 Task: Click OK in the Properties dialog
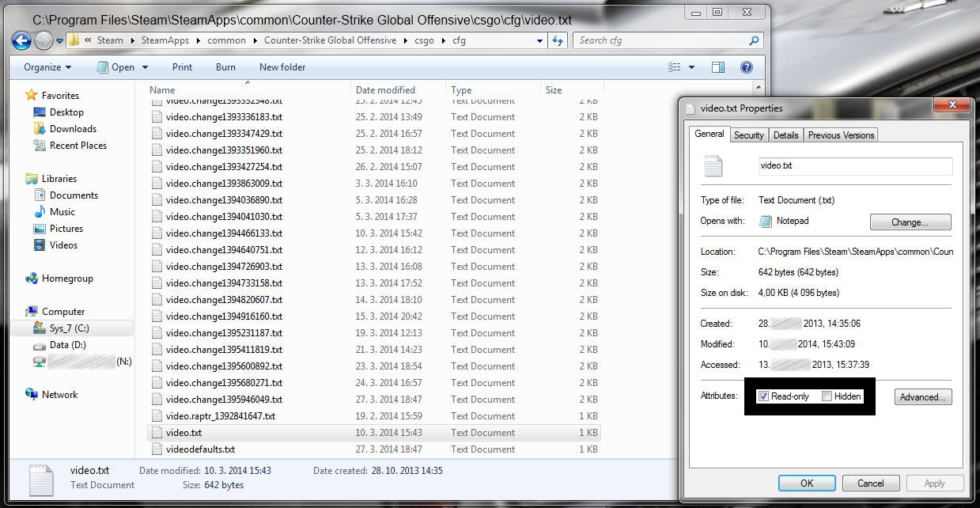[807, 483]
